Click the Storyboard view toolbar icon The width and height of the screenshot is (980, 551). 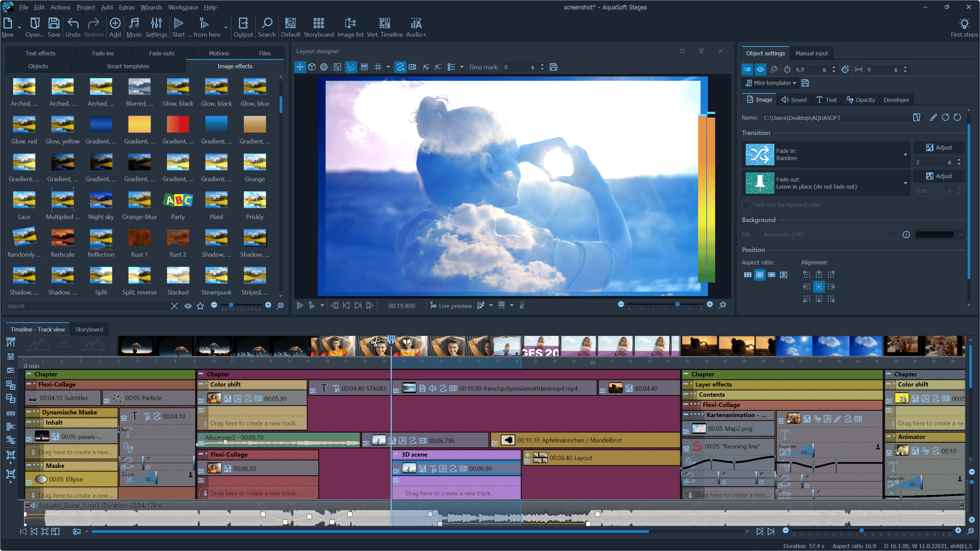(318, 23)
